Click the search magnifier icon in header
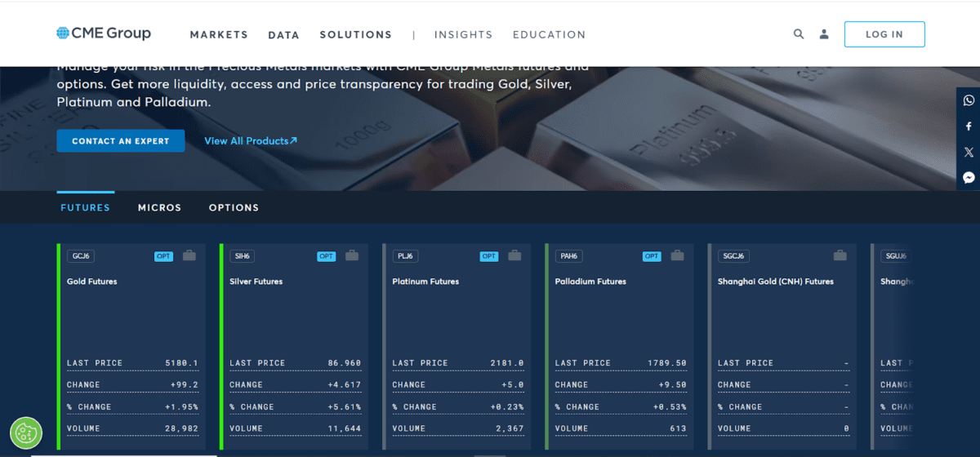 [799, 34]
